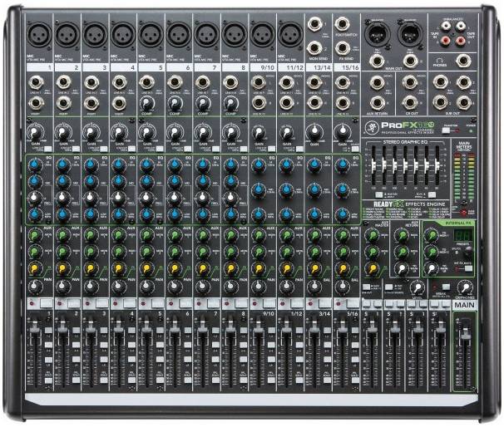Toggle the PHANTOM power switch
This screenshot has height=427, width=504.
[446, 130]
